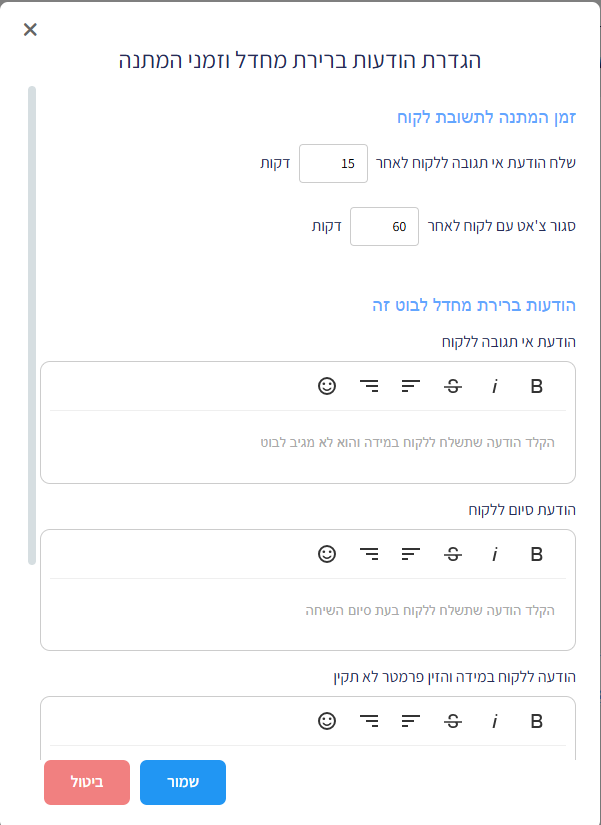Insert emoji in the invalid parameter message editor
This screenshot has width=601, height=825.
(x=327, y=721)
